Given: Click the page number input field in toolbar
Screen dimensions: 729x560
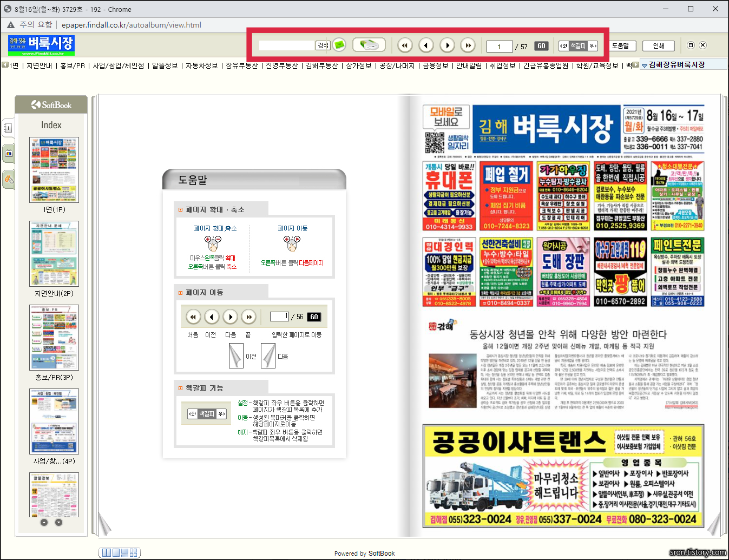Looking at the screenshot, I should (x=499, y=47).
